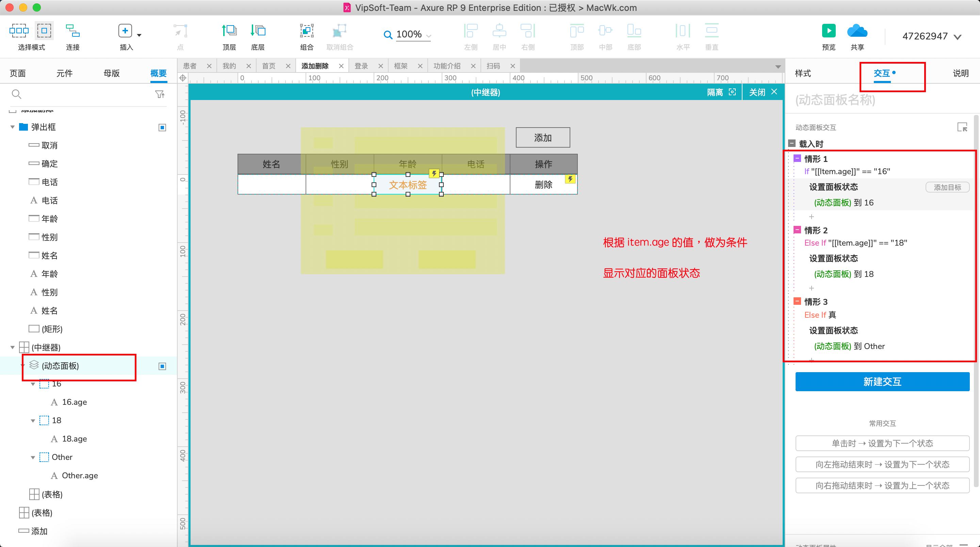Open the insert tool dropdown arrow
Viewport: 980px width, 547px height.
(139, 35)
